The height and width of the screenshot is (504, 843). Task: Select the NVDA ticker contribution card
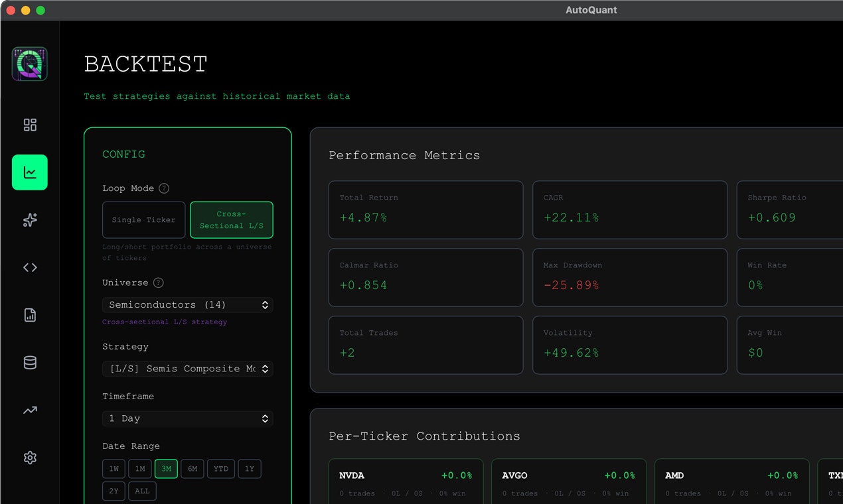(406, 481)
